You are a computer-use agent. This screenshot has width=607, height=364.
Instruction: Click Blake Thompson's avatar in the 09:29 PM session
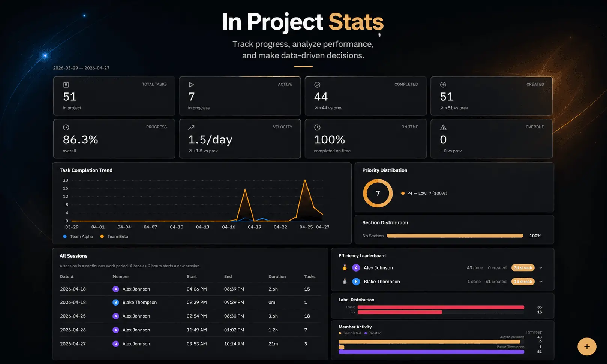point(116,302)
